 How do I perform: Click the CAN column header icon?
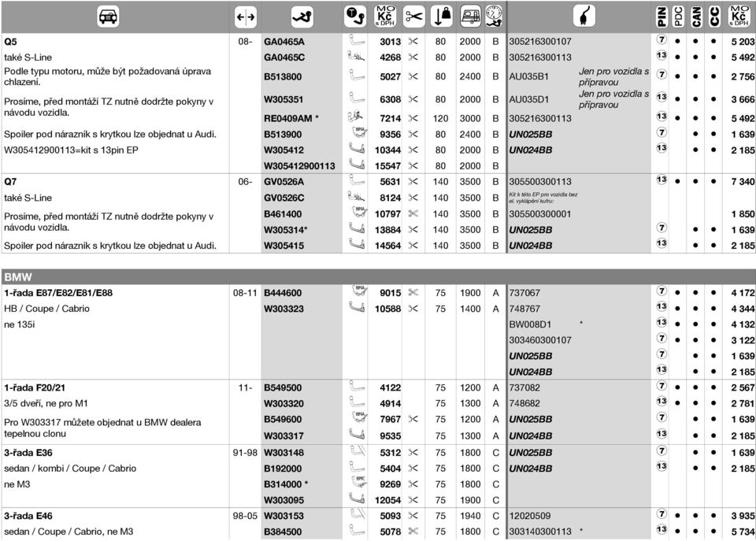[x=696, y=17]
